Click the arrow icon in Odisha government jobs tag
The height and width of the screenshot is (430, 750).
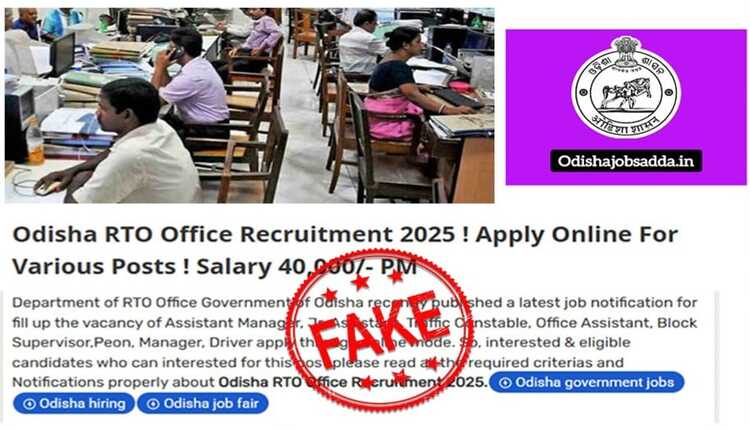[x=505, y=383]
